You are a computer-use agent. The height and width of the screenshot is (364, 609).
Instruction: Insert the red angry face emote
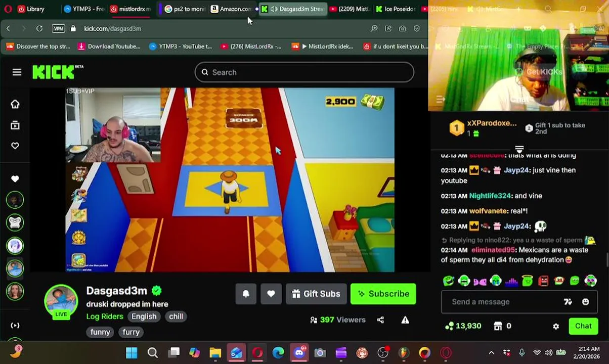(543, 281)
